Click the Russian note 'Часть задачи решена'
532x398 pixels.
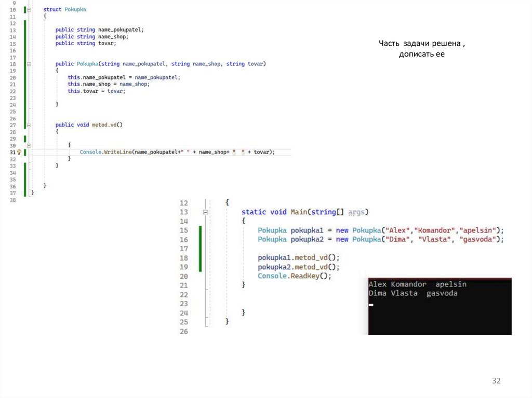(422, 44)
